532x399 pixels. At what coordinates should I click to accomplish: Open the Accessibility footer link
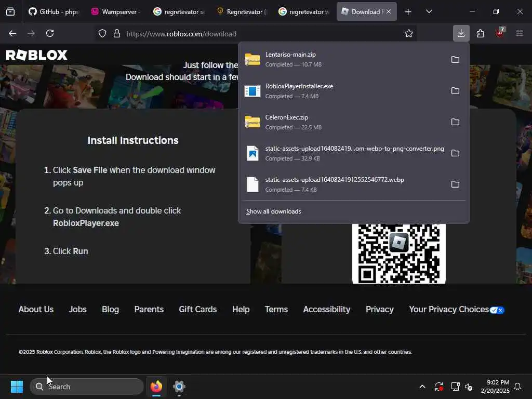coord(326,310)
